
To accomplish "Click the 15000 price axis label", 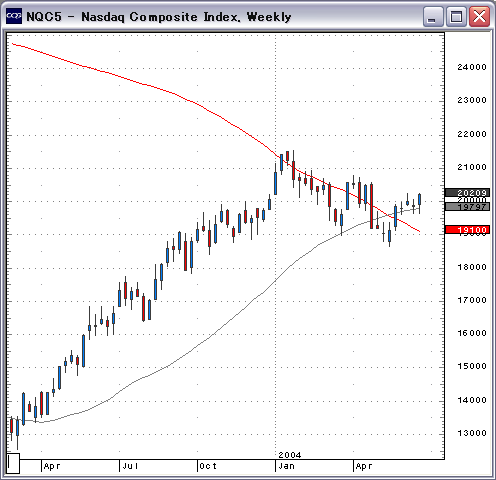I will pyautogui.click(x=472, y=366).
